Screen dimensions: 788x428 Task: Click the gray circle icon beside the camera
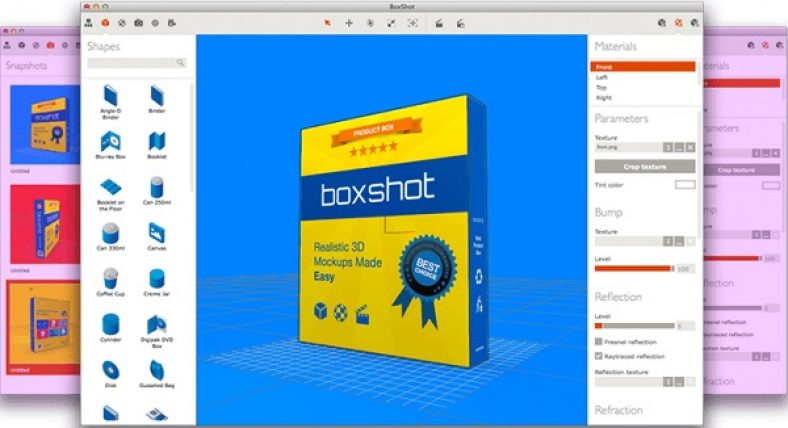(155, 23)
